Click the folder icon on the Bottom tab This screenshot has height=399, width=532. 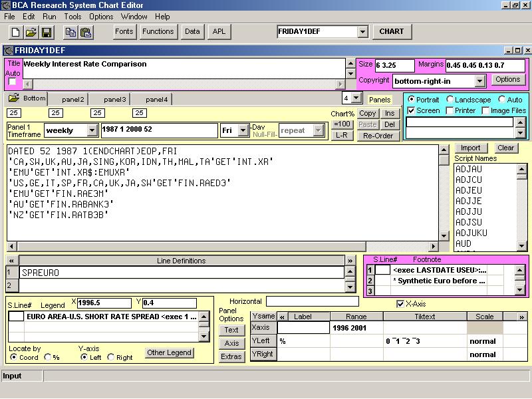[x=14, y=98]
